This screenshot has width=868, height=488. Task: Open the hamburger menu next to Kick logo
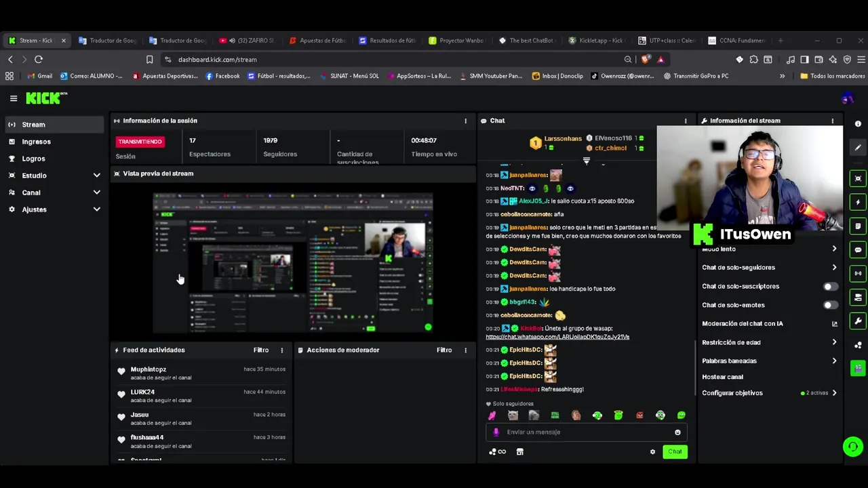pyautogui.click(x=14, y=98)
